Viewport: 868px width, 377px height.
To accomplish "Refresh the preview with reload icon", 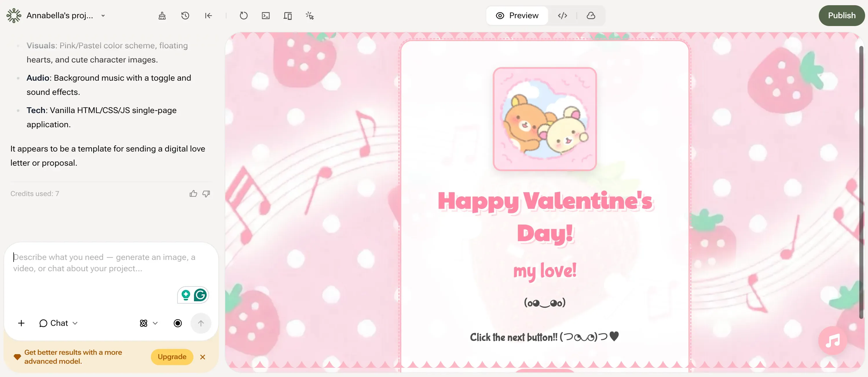I will [243, 16].
